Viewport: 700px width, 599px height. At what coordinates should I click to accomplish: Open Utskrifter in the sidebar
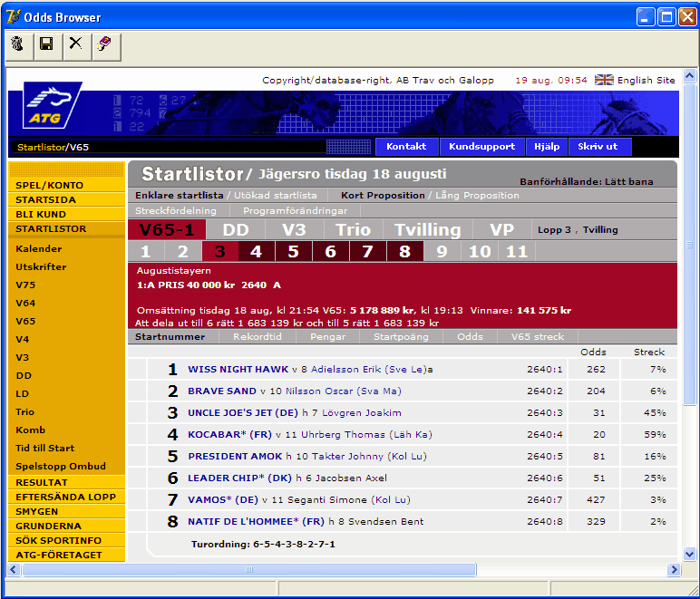(41, 267)
